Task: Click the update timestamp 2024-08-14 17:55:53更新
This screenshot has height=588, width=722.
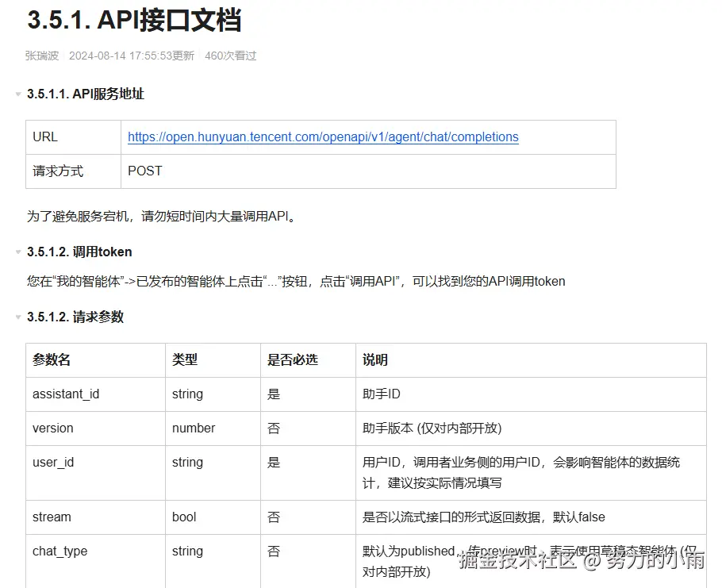Action: tap(132, 56)
